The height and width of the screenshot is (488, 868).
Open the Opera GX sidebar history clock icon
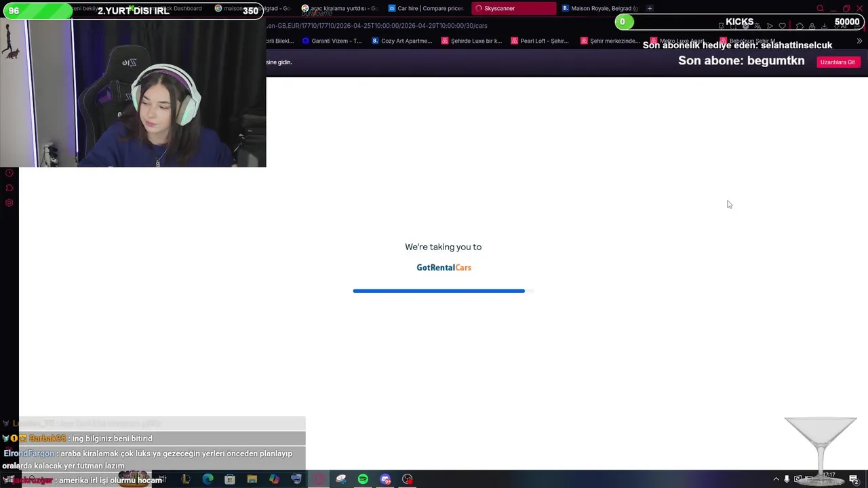pyautogui.click(x=9, y=173)
